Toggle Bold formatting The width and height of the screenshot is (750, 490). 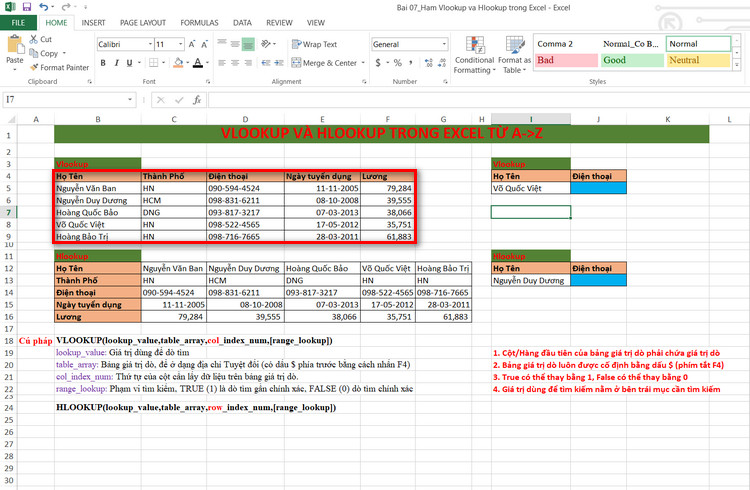(103, 63)
